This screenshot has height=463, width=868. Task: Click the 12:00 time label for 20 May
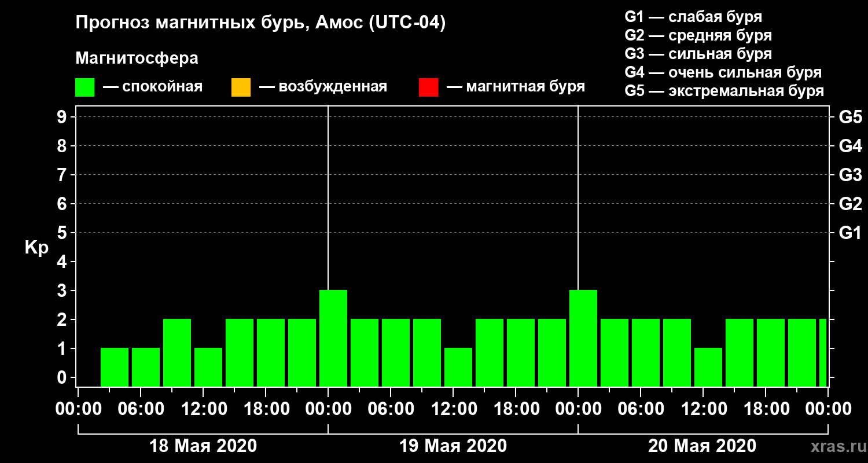tap(703, 409)
